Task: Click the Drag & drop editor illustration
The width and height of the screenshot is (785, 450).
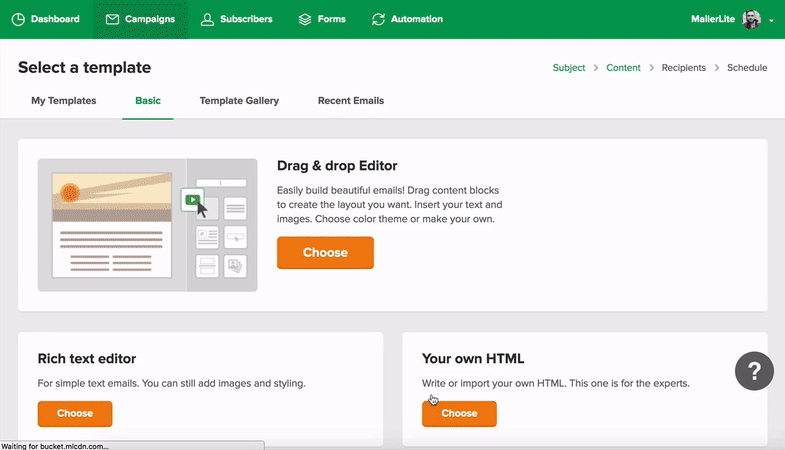Action: coord(147,225)
